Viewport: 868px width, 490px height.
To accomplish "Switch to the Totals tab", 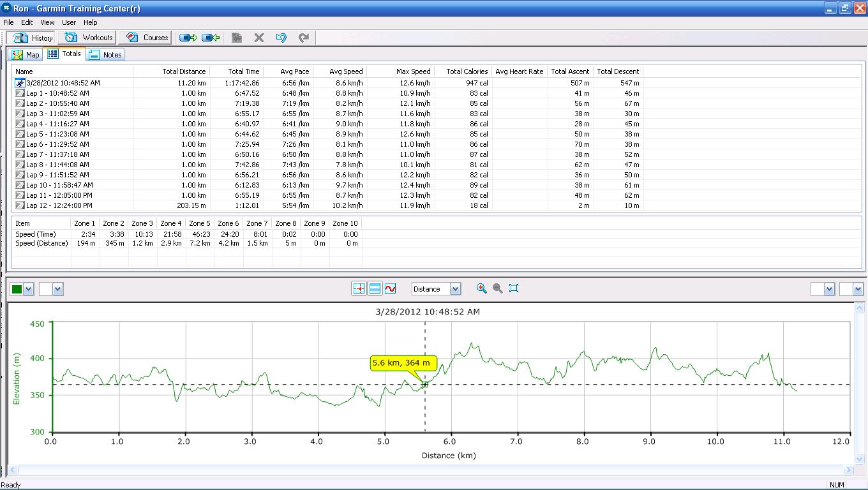I will (x=64, y=54).
